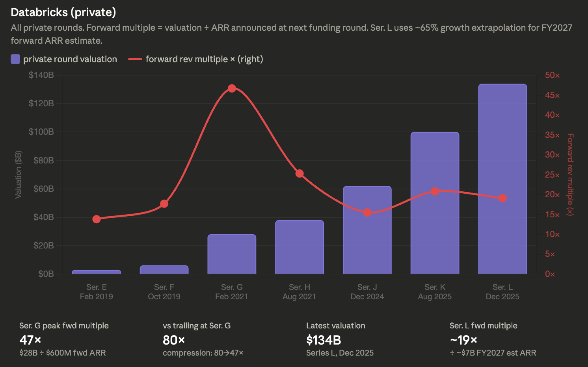Image resolution: width=588 pixels, height=367 pixels.
Task: Select the Ser. J line data point
Action: 367,212
